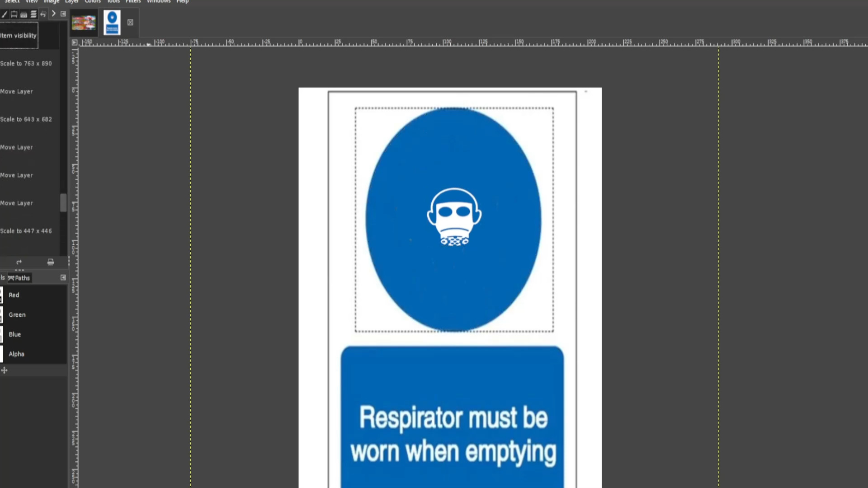The width and height of the screenshot is (868, 488).
Task: Open the Channels dock tab configuration menu
Action: (63, 278)
